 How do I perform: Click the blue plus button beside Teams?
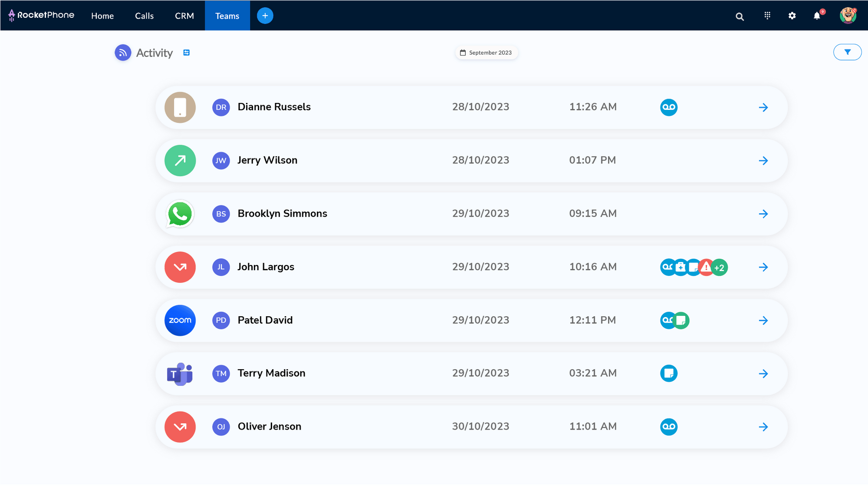[x=265, y=15]
